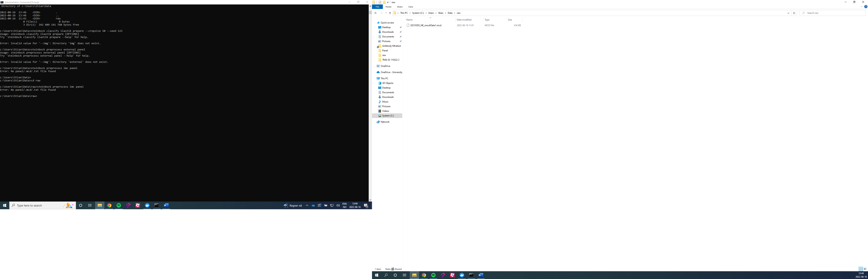The image size is (868, 279).
Task: Open Docker Desktop on the left taskbar
Action: (x=147, y=206)
